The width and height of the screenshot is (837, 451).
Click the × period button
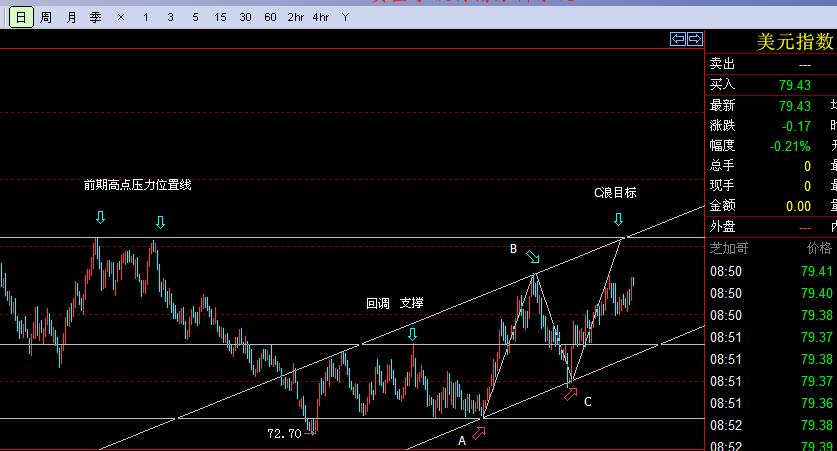[121, 18]
